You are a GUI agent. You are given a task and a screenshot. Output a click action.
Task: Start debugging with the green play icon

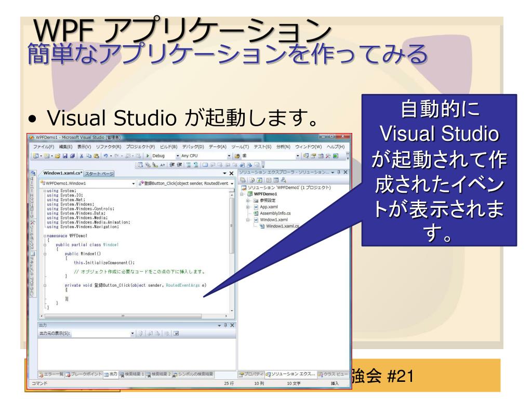pyautogui.click(x=147, y=156)
